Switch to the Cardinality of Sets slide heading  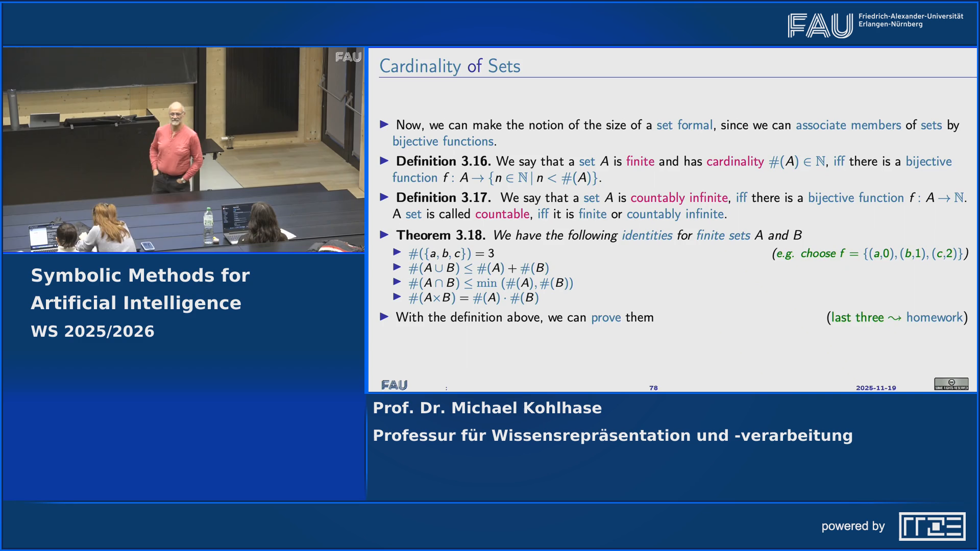[450, 65]
